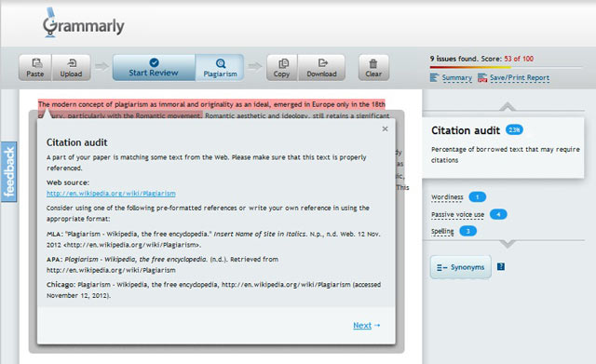The image size is (596, 364).
Task: Select the Chicago reference text
Action: point(213,290)
